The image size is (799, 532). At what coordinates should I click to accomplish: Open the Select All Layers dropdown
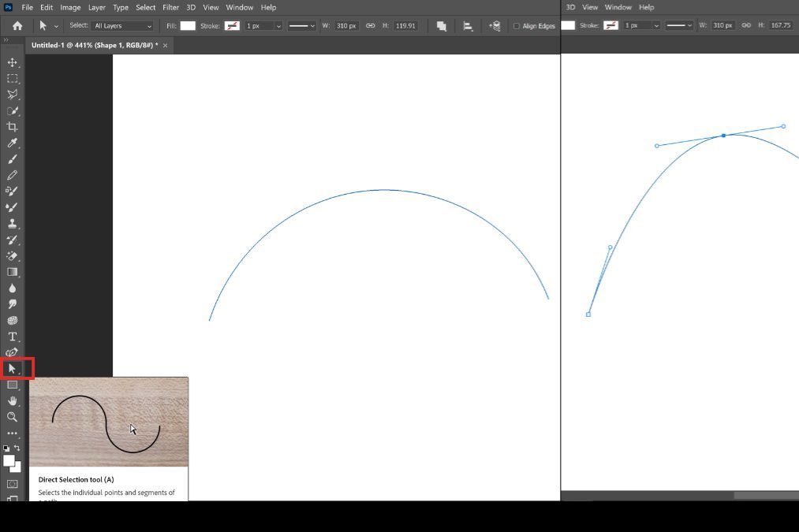click(x=122, y=26)
